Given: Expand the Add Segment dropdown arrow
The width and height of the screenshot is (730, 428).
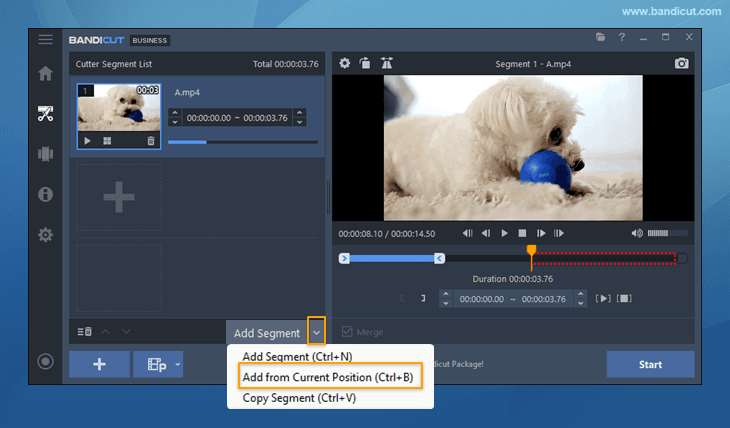Looking at the screenshot, I should 317,332.
